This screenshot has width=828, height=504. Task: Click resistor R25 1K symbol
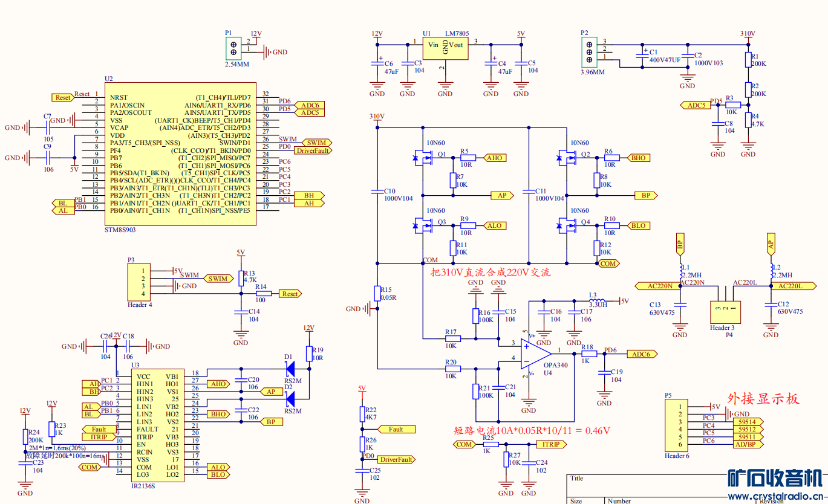pyautogui.click(x=491, y=444)
